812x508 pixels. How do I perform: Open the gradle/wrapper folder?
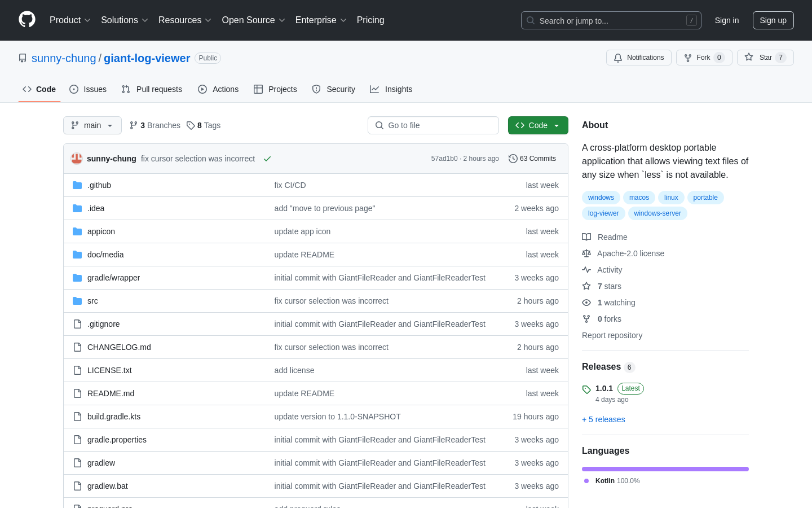point(113,278)
